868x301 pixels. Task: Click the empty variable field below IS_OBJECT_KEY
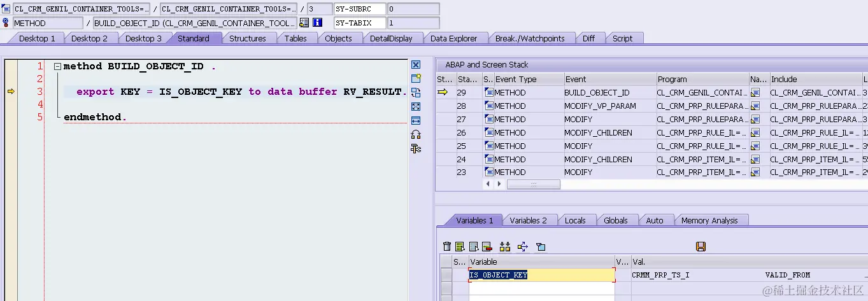click(542, 288)
